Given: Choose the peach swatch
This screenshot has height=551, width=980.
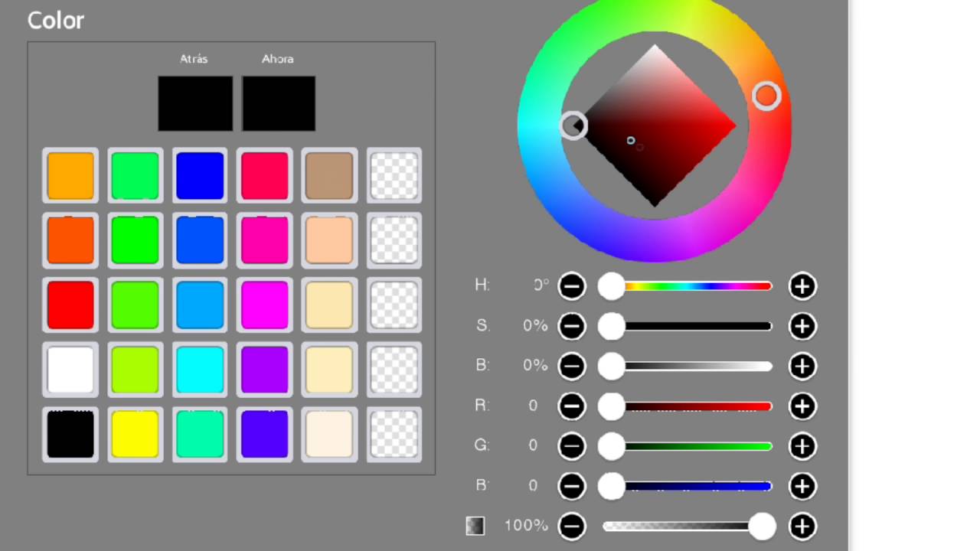Looking at the screenshot, I should pos(329,240).
